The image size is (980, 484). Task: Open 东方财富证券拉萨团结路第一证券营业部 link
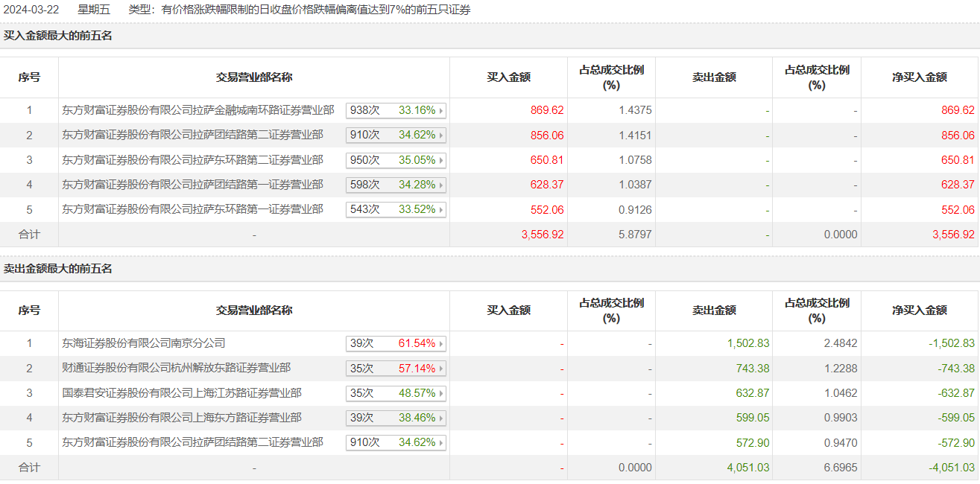tap(192, 184)
